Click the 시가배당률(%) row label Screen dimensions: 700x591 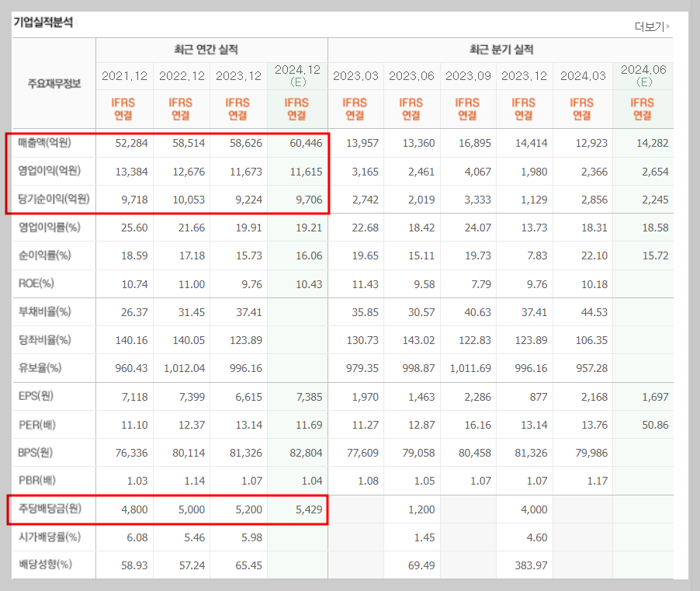click(x=49, y=537)
